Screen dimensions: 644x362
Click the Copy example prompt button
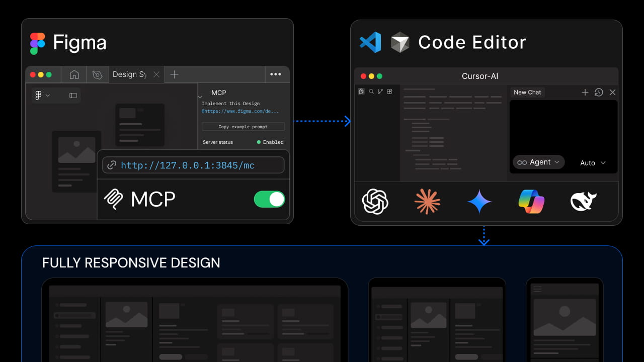[x=243, y=126]
